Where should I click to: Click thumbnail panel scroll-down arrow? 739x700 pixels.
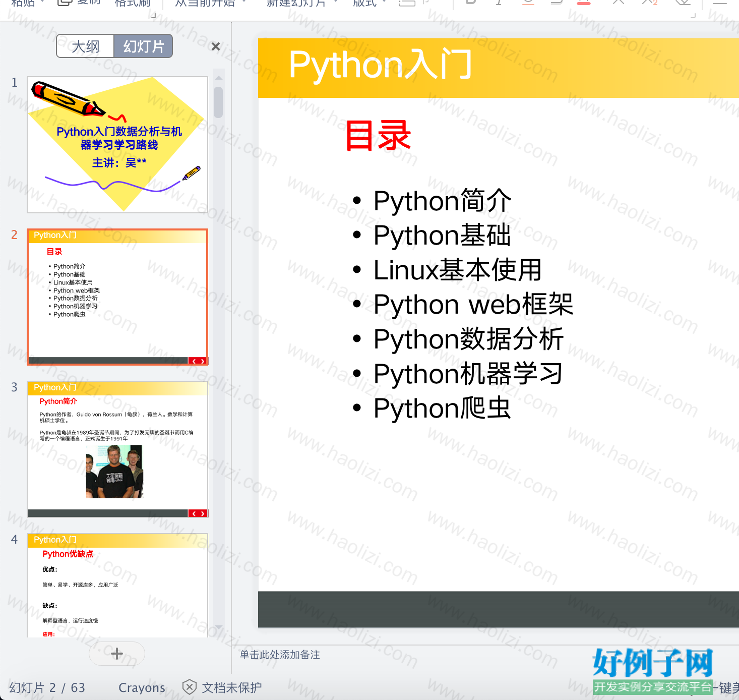click(x=218, y=627)
